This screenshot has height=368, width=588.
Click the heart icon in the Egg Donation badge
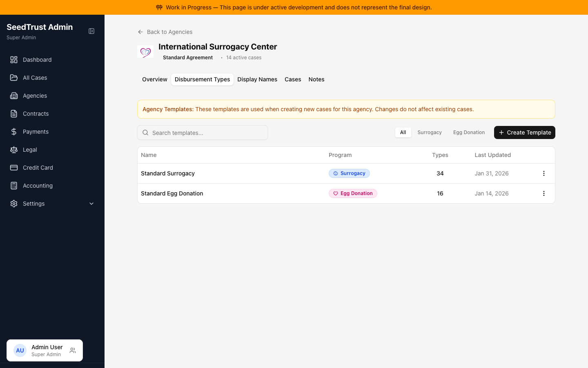[336, 193]
